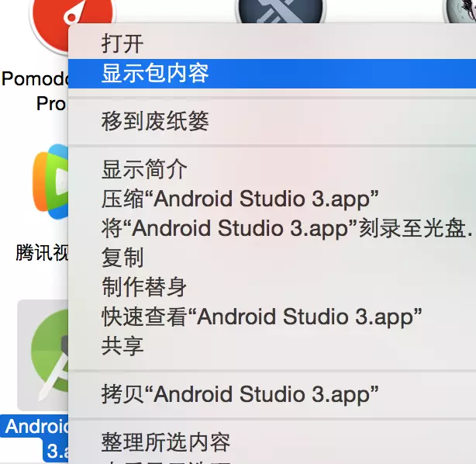The image size is (476, 464).
Task: Click the 腾讯视频 app icon
Action: [50, 182]
